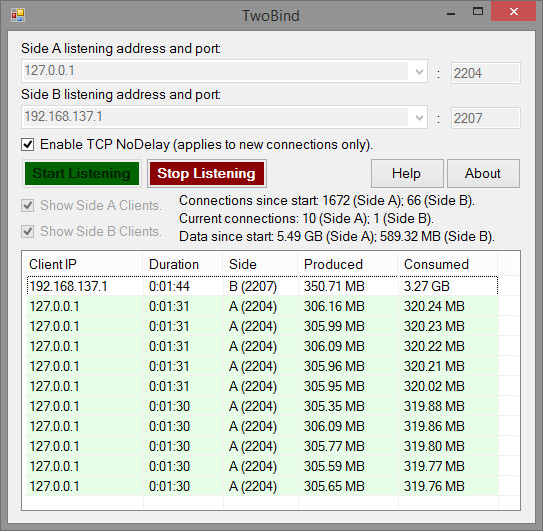Image resolution: width=543 pixels, height=531 pixels.
Task: Maximize the TwoBind window
Action: pyautogui.click(x=478, y=11)
